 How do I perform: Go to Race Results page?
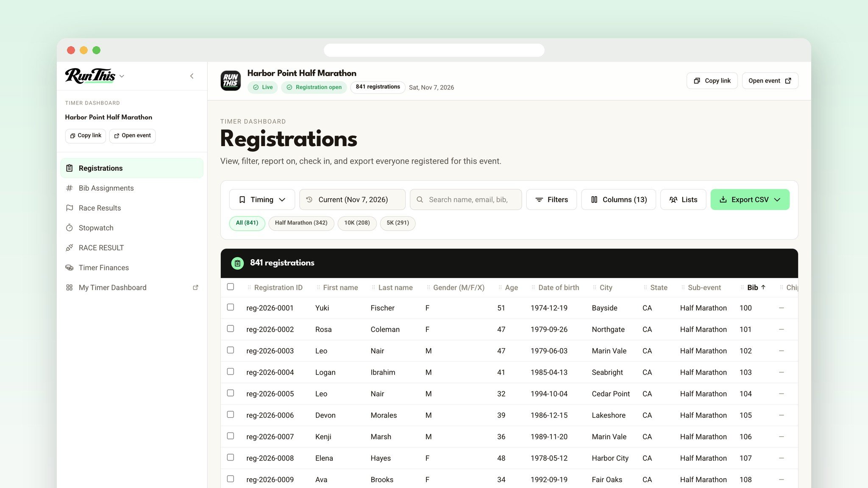click(132, 208)
